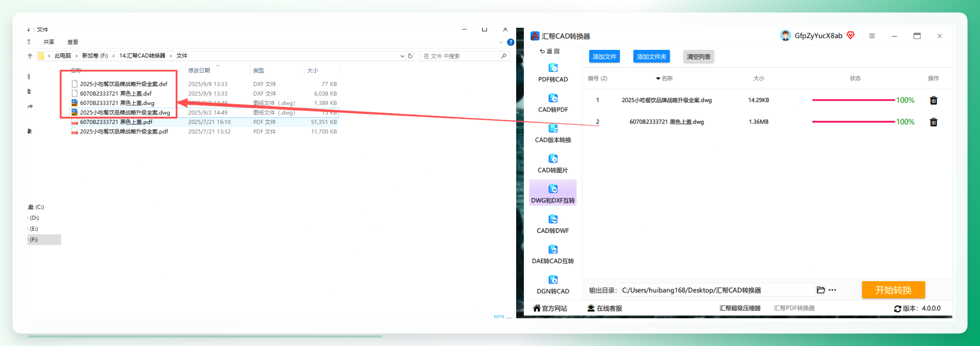Open the 查看 tab in Explorer
The height and width of the screenshot is (346, 980).
click(x=73, y=42)
